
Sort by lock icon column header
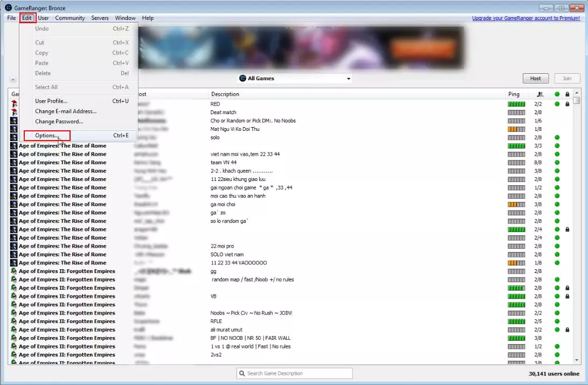(x=568, y=94)
